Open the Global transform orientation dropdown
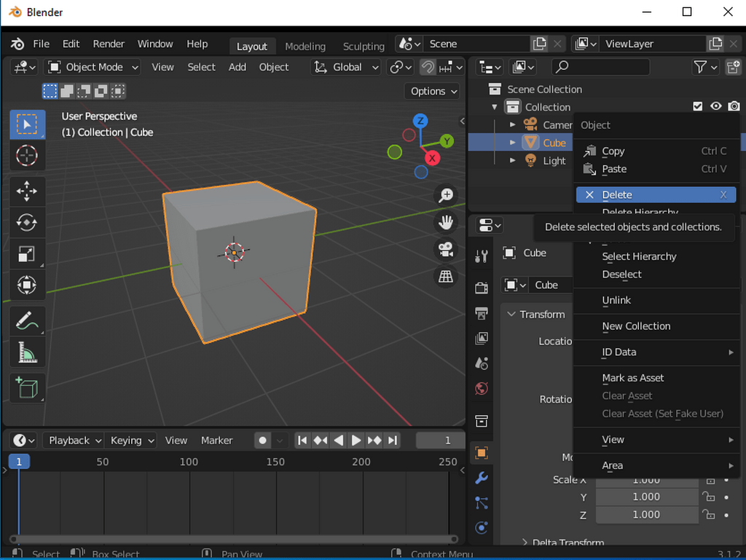The image size is (746, 560). point(346,67)
